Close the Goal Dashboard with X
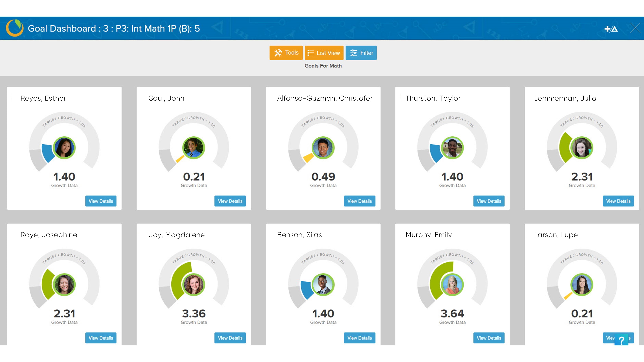 [635, 28]
